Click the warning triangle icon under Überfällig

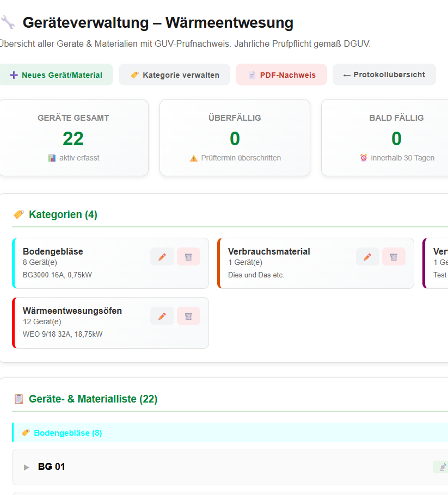pyautogui.click(x=194, y=158)
